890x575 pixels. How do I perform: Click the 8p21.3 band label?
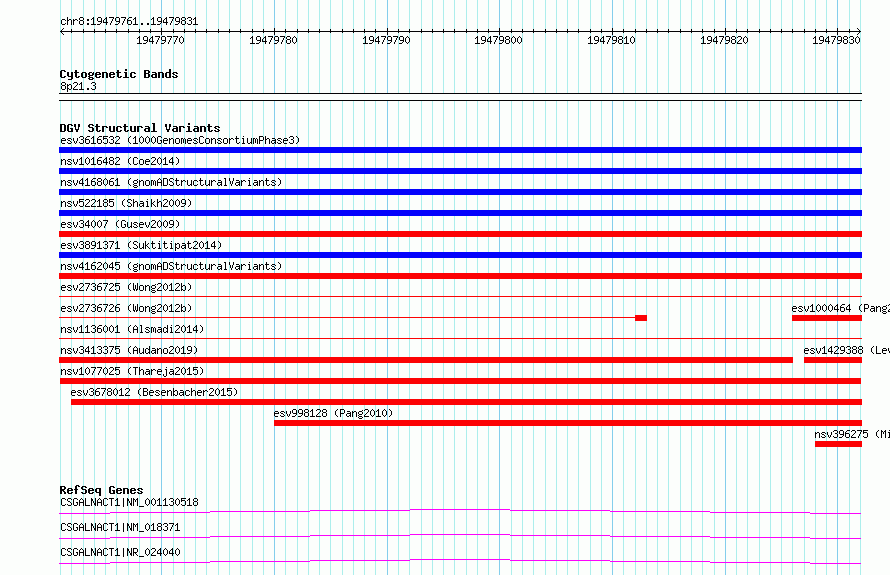click(78, 86)
